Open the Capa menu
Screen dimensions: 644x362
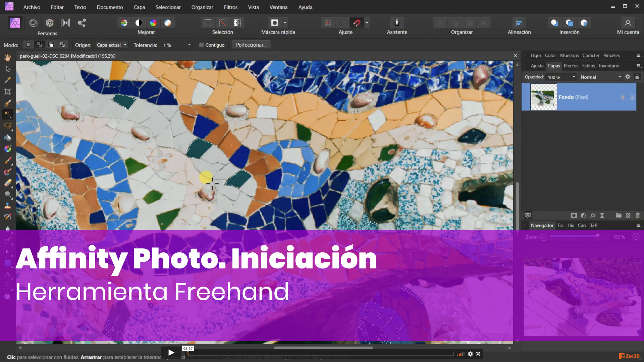139,7
